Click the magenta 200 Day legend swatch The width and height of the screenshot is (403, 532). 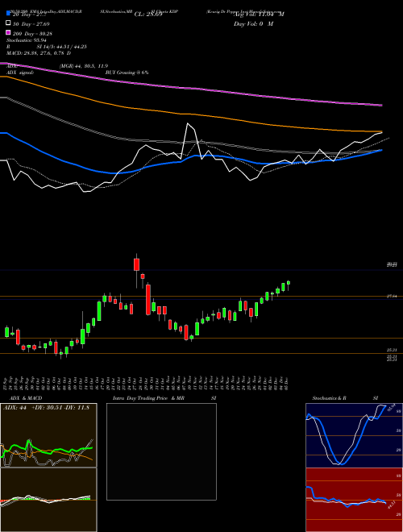click(8, 33)
